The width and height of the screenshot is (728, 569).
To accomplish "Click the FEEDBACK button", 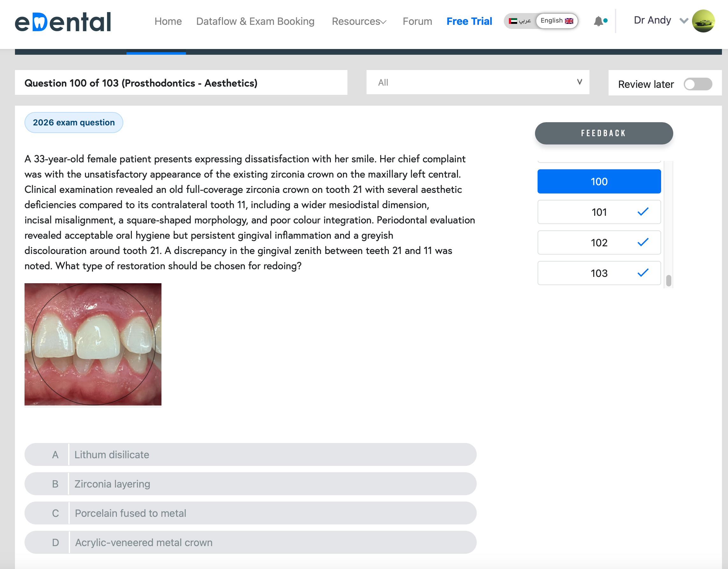I will pos(604,133).
